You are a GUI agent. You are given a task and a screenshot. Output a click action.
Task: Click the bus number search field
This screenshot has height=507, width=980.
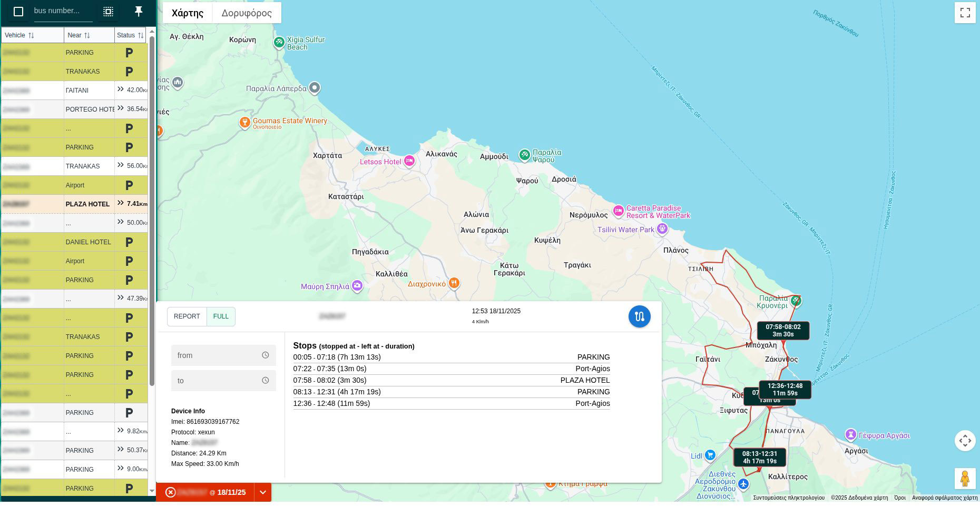pyautogui.click(x=63, y=11)
